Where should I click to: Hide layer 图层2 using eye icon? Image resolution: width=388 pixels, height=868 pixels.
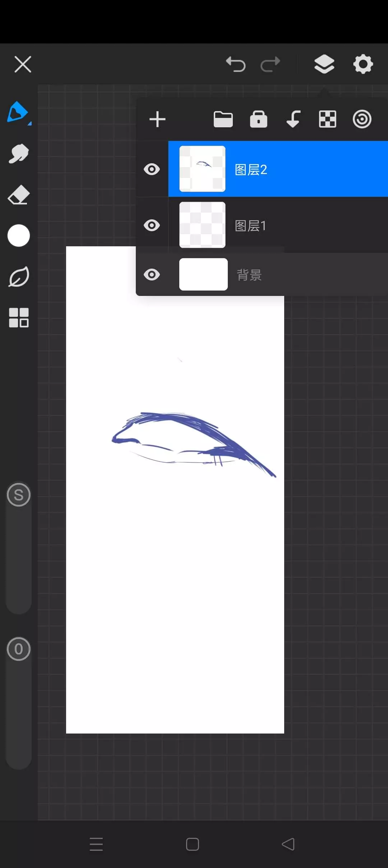coord(152,169)
